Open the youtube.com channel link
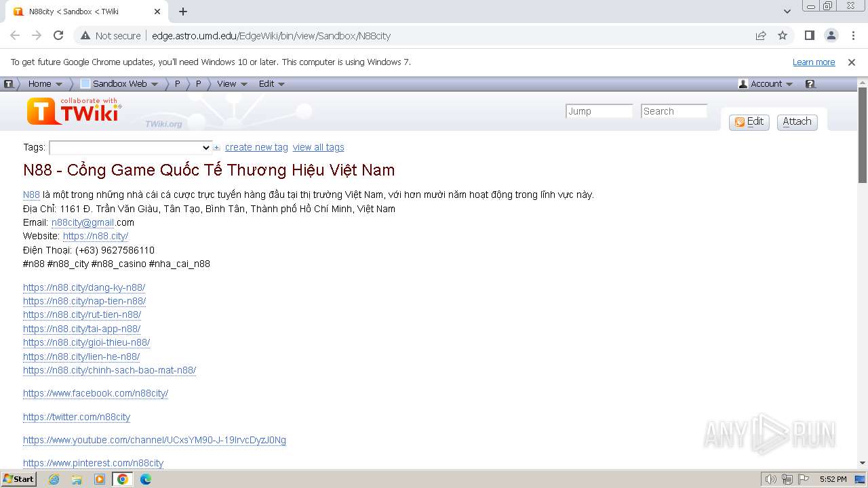The image size is (868, 488). [x=155, y=440]
